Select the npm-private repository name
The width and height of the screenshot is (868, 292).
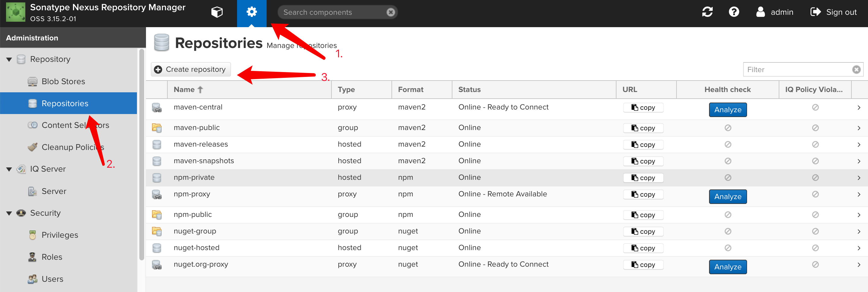[x=194, y=178]
